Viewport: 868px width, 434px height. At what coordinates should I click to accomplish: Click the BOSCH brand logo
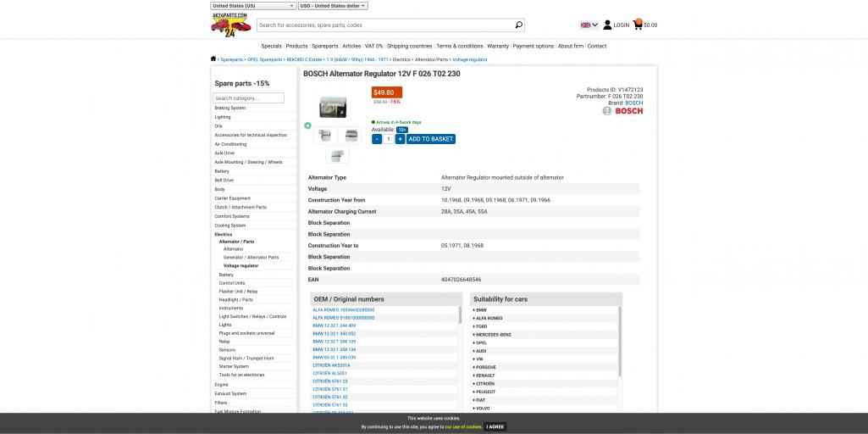(622, 111)
